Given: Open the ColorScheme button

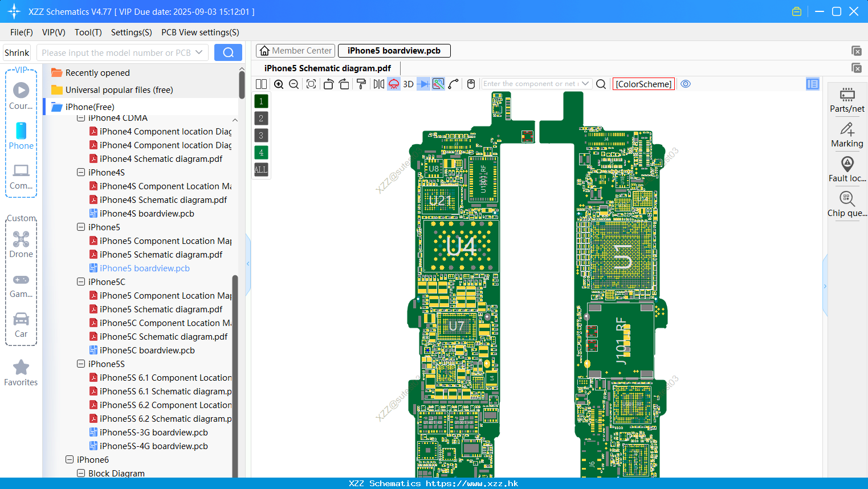Looking at the screenshot, I should (643, 84).
